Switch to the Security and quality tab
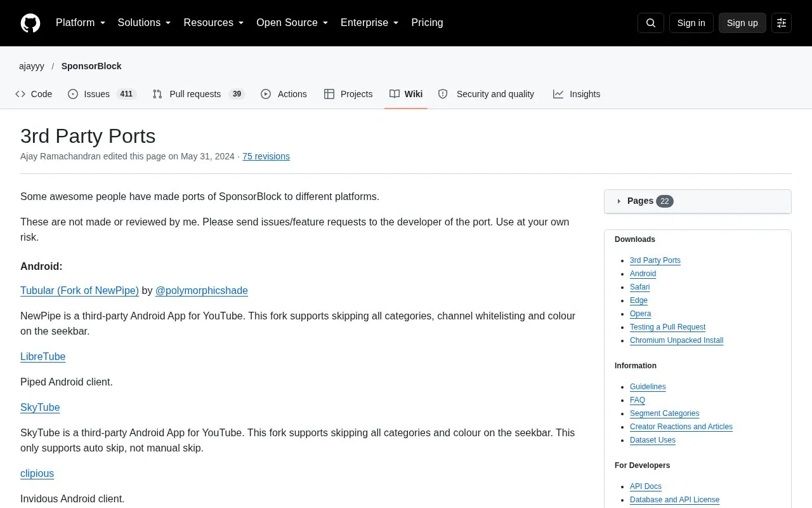Viewport: 812px width, 508px height. click(x=487, y=94)
